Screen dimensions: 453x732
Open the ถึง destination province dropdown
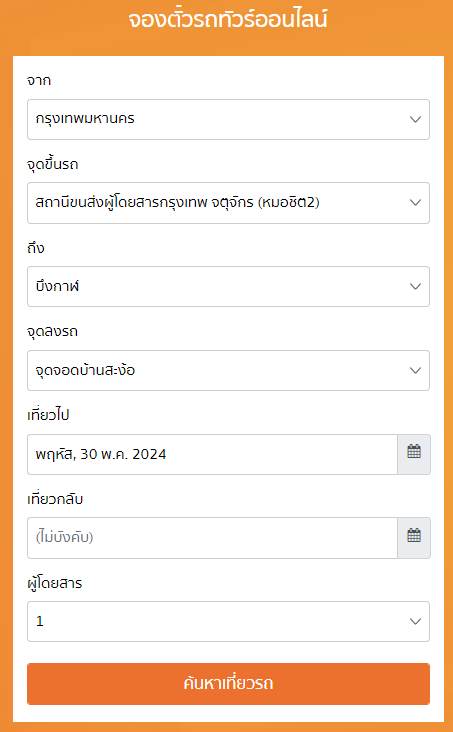pyautogui.click(x=228, y=287)
